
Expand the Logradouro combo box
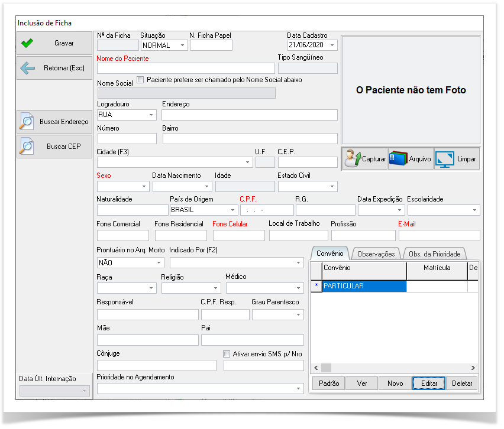(151, 115)
